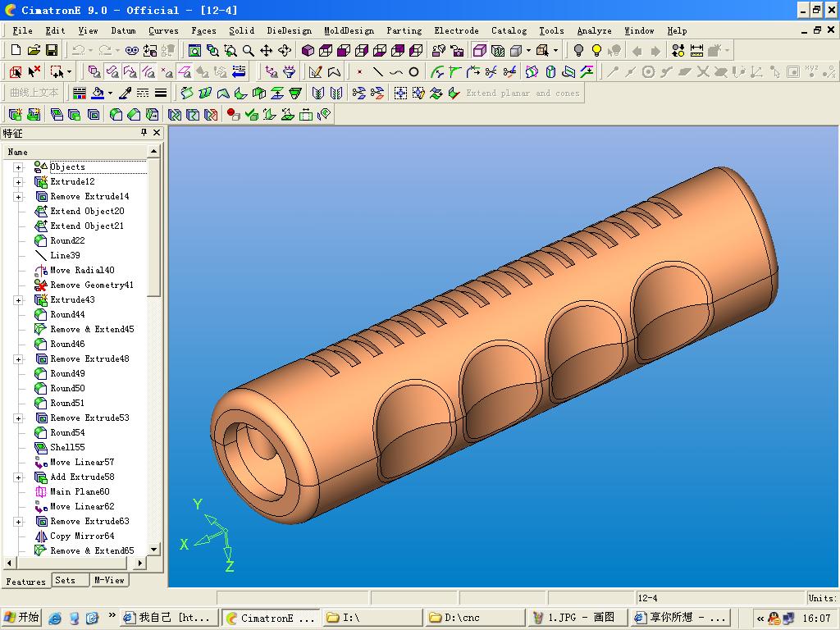840x630 pixels.
Task: Toggle the points selection filter icon
Action: (167, 71)
